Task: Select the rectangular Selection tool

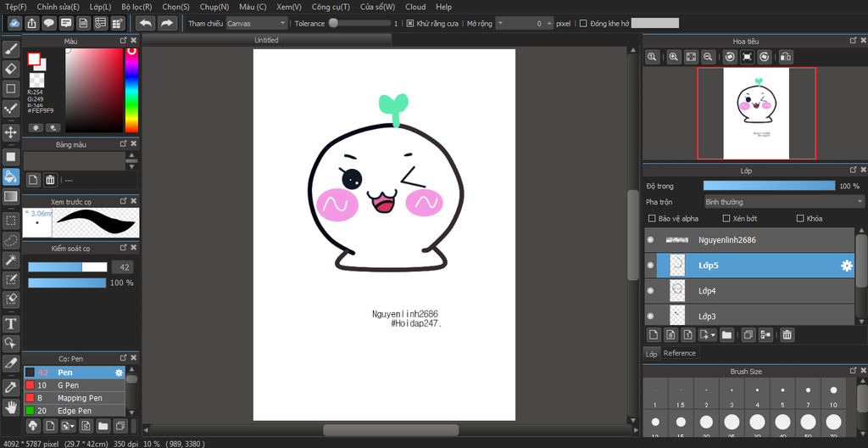Action: tap(11, 221)
